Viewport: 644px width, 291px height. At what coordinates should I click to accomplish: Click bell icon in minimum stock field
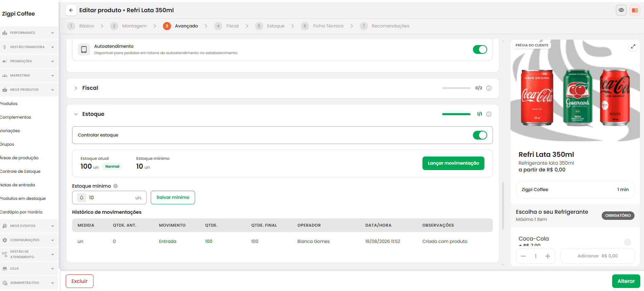tap(82, 198)
